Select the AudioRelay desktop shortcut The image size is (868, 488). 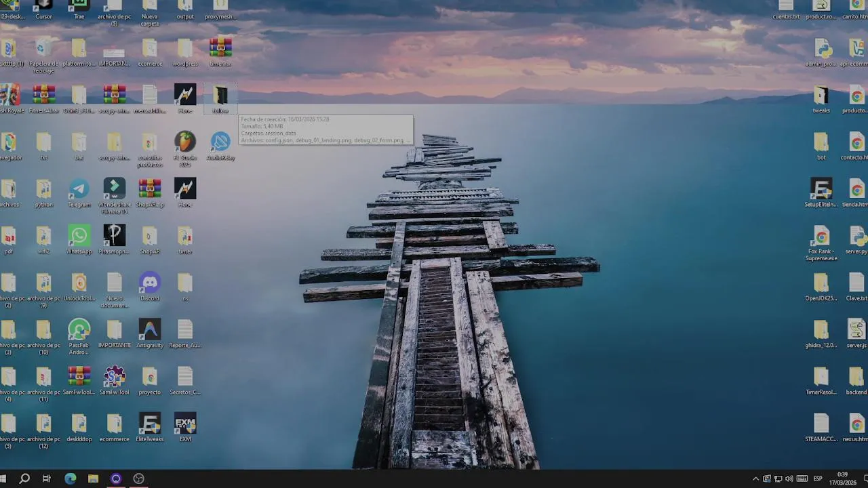(220, 146)
